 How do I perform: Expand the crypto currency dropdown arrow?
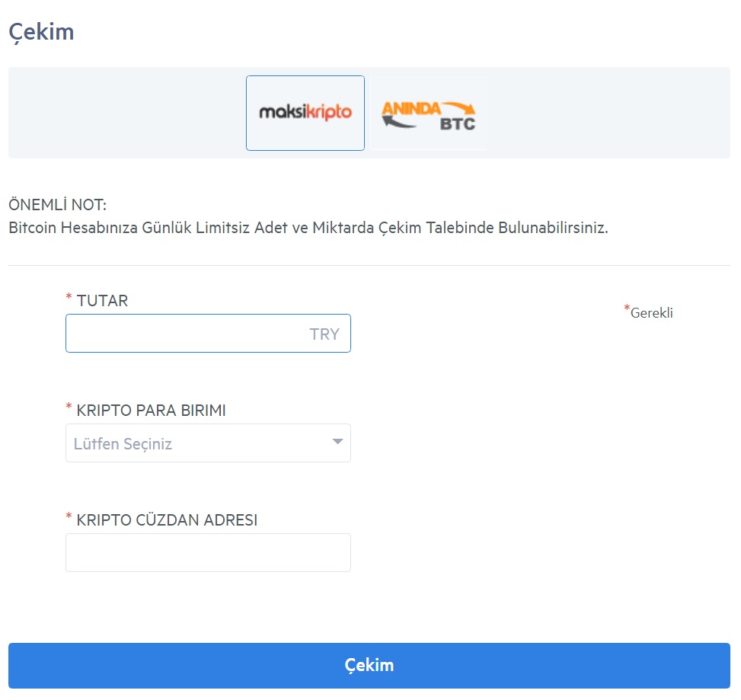[337, 442]
